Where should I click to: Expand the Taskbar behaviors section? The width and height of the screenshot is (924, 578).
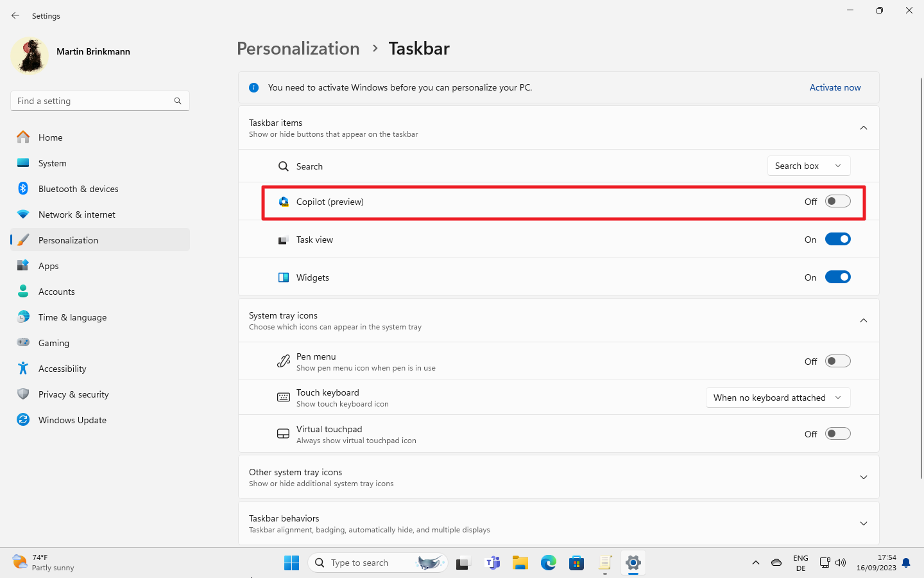pos(864,523)
